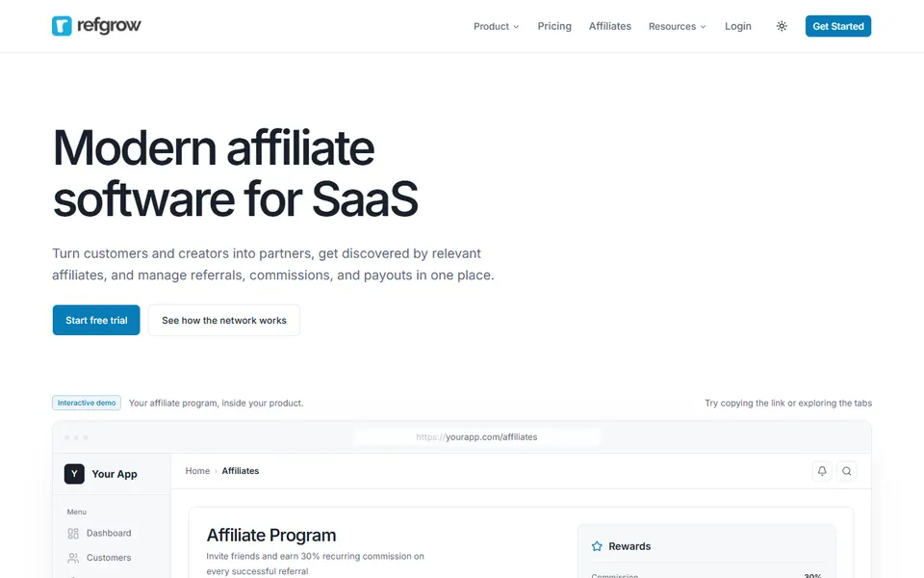Viewport: 924px width, 578px height.
Task: Click See how the network works
Action: 224,320
